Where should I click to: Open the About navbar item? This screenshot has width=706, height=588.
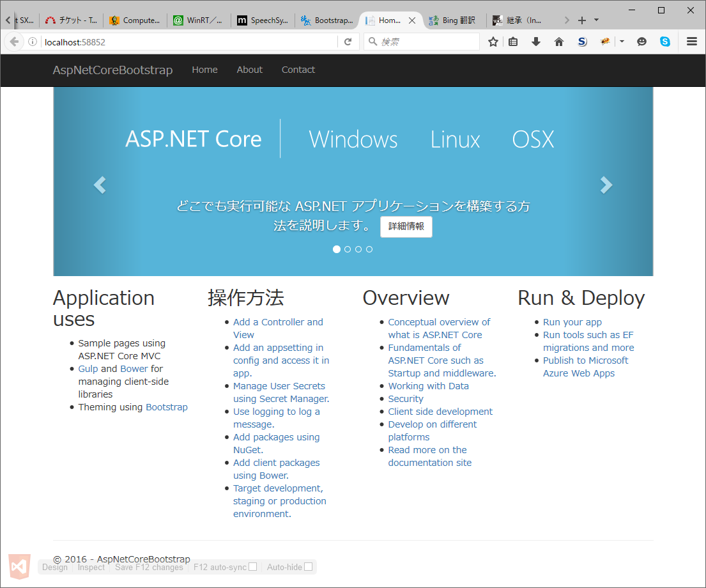click(249, 70)
